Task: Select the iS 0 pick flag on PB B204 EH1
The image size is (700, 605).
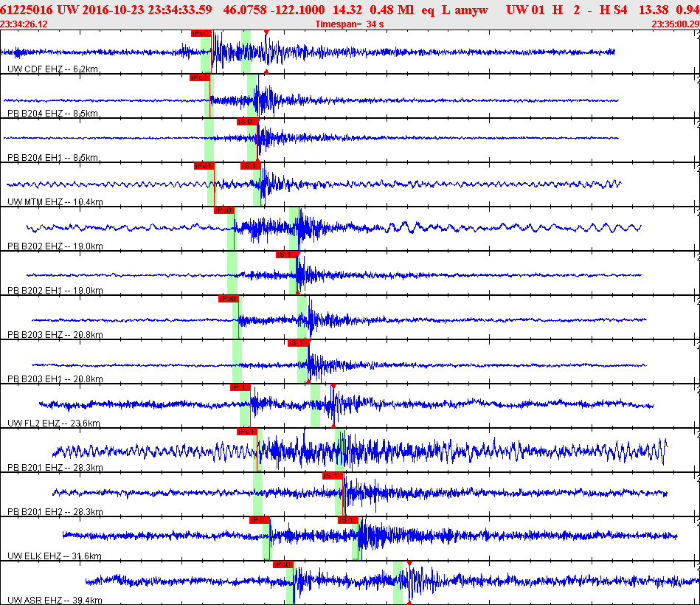Action: point(247,122)
